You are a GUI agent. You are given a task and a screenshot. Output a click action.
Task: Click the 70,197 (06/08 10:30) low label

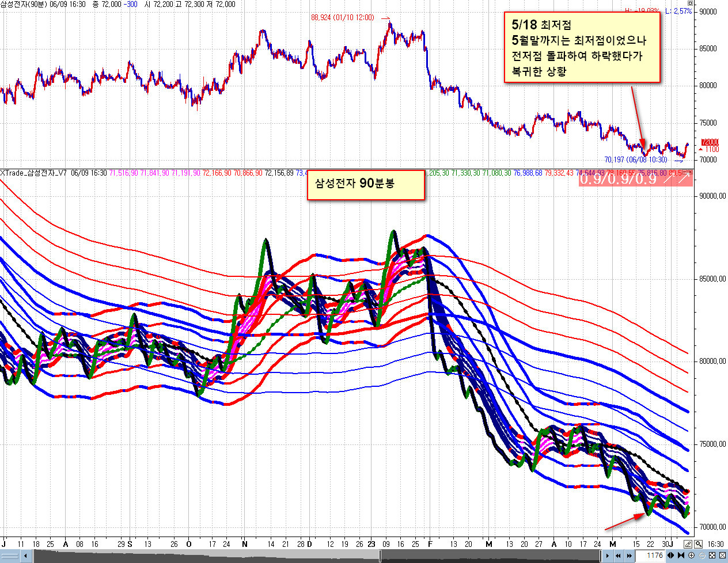(x=636, y=159)
